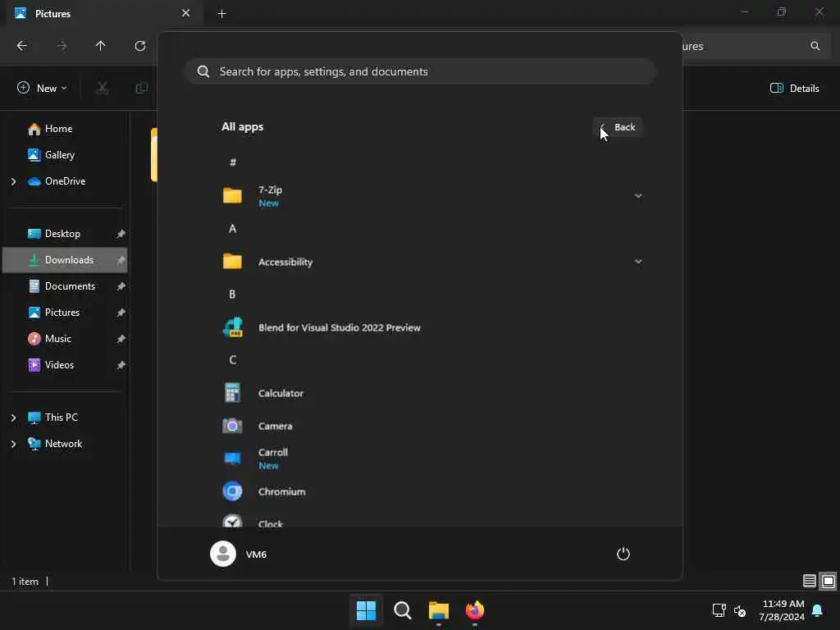Add a new File Explorer tab
Viewport: 840px width, 630px height.
(221, 13)
